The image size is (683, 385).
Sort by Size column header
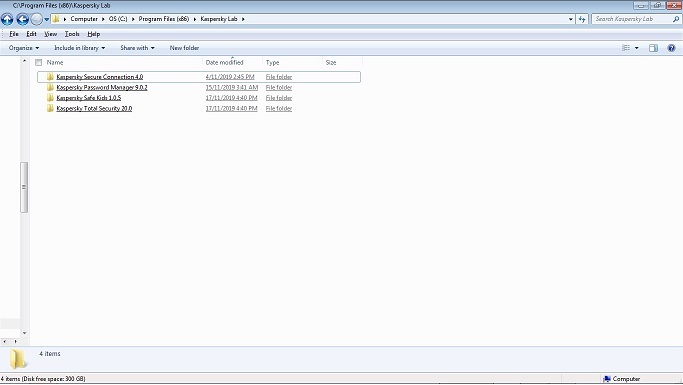pyautogui.click(x=331, y=63)
